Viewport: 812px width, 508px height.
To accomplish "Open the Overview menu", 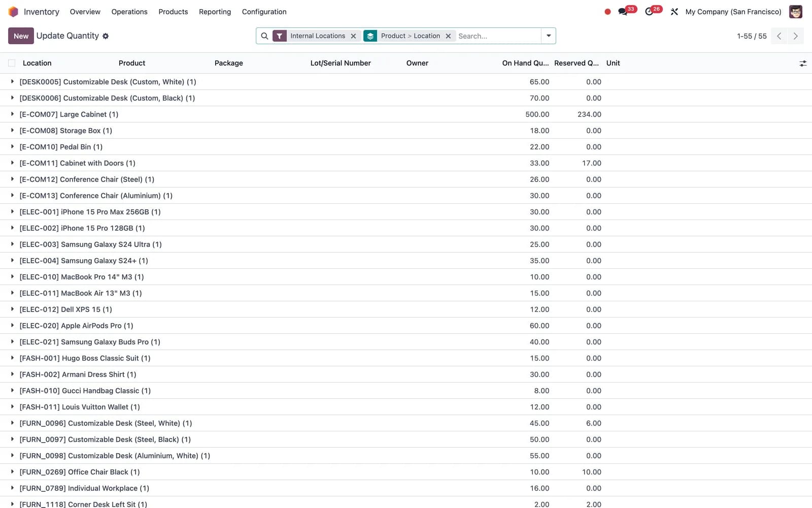I will pos(85,12).
